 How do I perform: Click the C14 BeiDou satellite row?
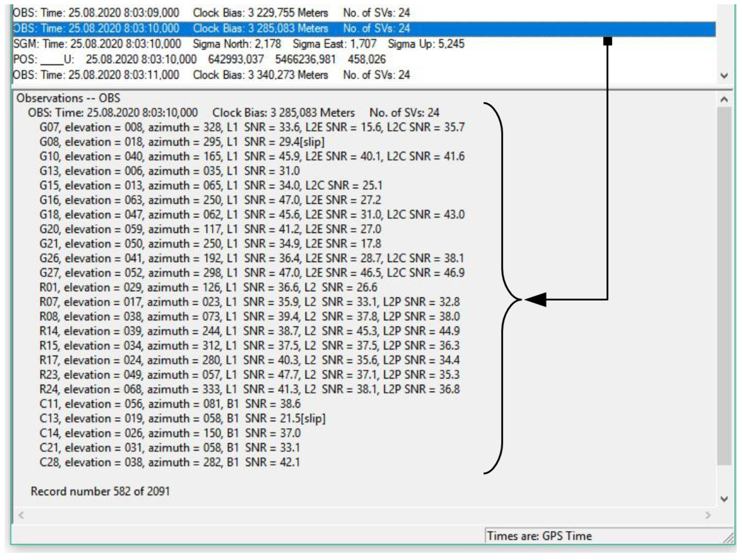(x=170, y=433)
